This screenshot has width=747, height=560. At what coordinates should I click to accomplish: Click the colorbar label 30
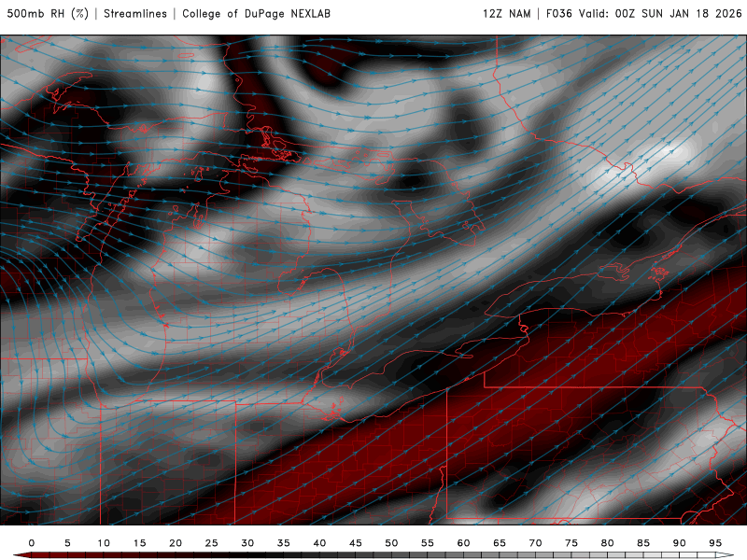click(x=247, y=543)
